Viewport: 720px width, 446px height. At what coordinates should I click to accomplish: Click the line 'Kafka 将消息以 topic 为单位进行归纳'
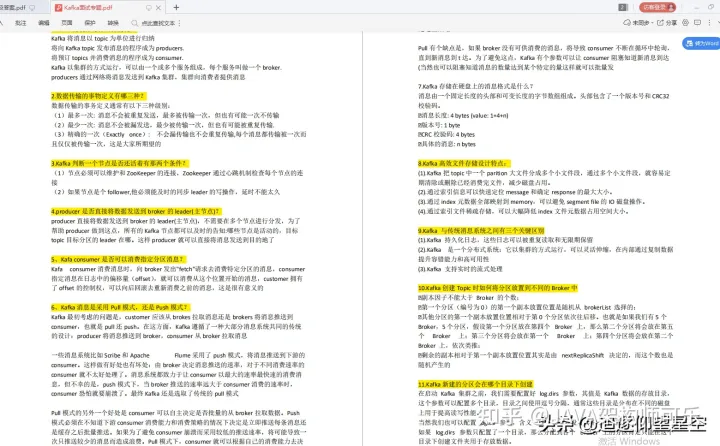pyautogui.click(x=103, y=39)
